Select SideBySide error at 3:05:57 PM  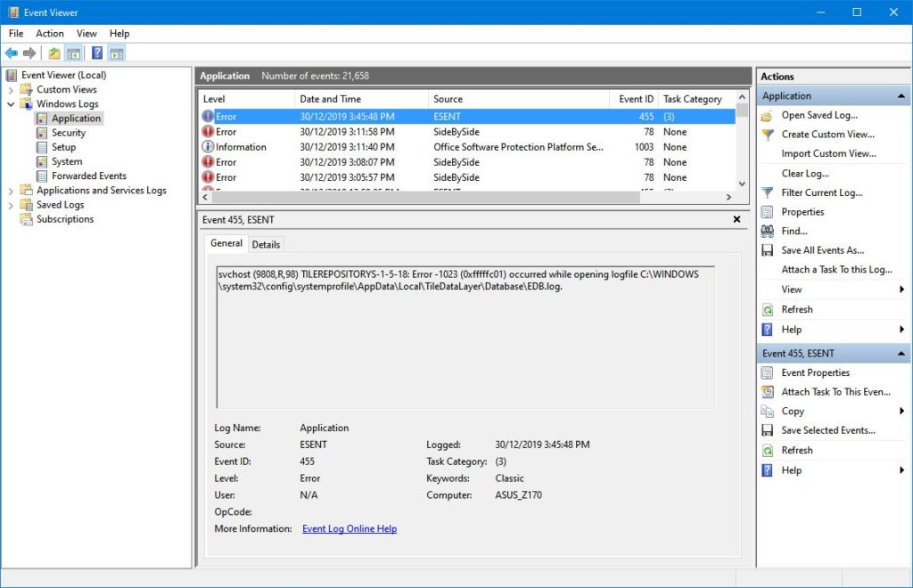[x=467, y=177]
